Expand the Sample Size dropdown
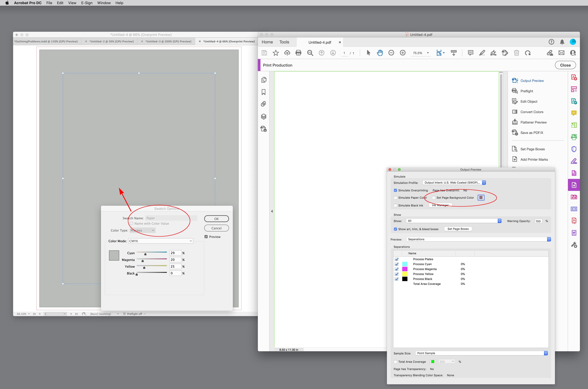This screenshot has height=389, width=588. coord(481,353)
